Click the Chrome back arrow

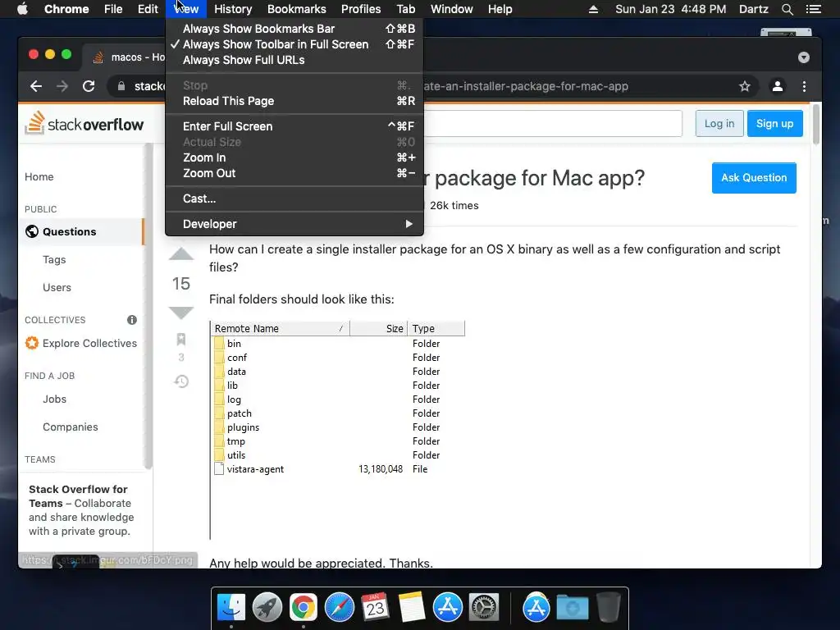pyautogui.click(x=36, y=86)
